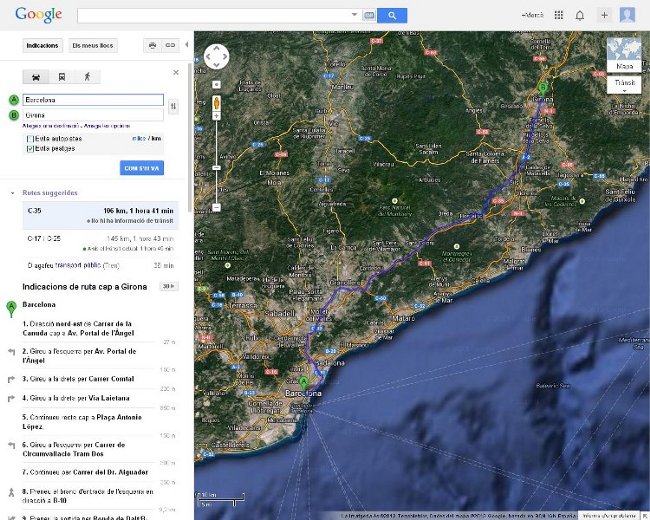Click left panel scrollbar
Viewport: 650px width, 520px height.
pos(189,137)
